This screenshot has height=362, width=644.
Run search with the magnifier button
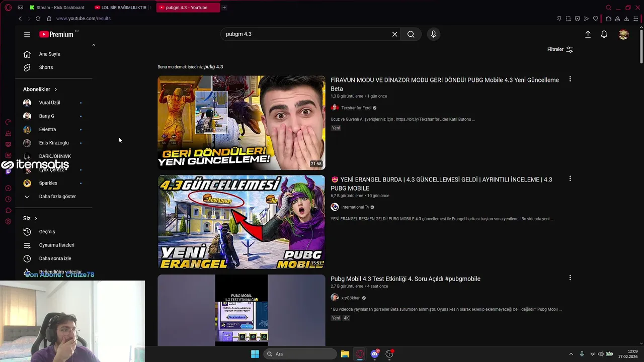(x=411, y=34)
